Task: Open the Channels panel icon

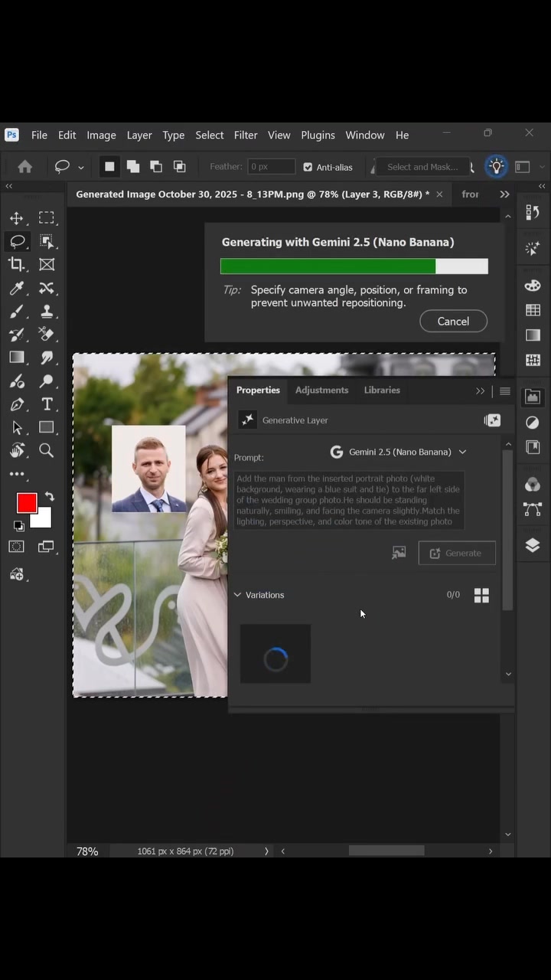Action: 533,484
